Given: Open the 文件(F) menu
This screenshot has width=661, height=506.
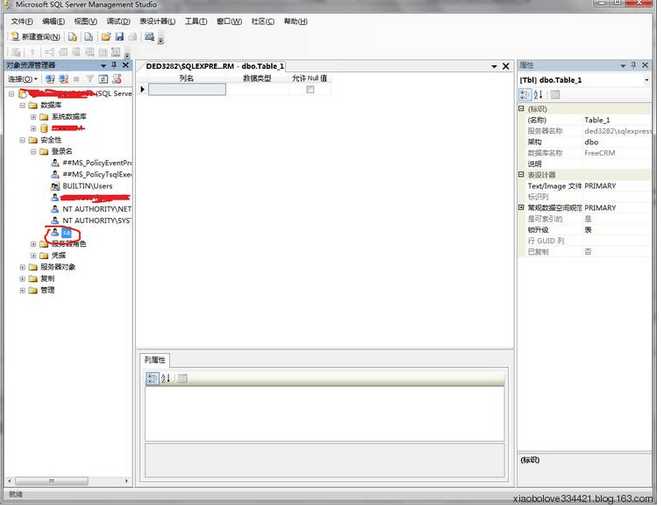Looking at the screenshot, I should click(x=21, y=21).
